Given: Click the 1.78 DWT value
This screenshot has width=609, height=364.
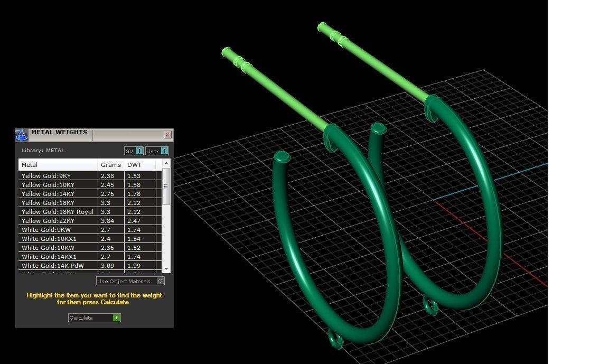Looking at the screenshot, I should (x=134, y=193).
